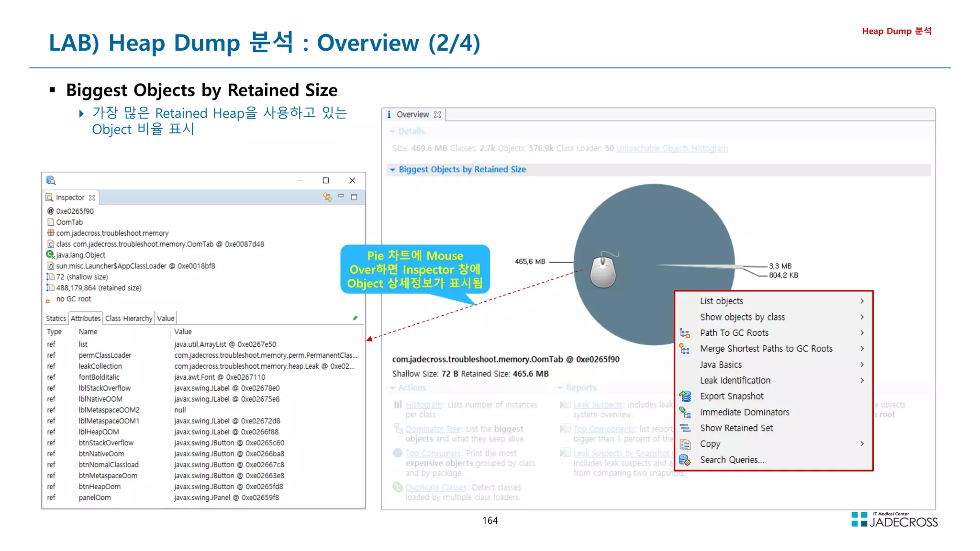Open the Dominator Tree link
980x551 pixels.
[434, 429]
